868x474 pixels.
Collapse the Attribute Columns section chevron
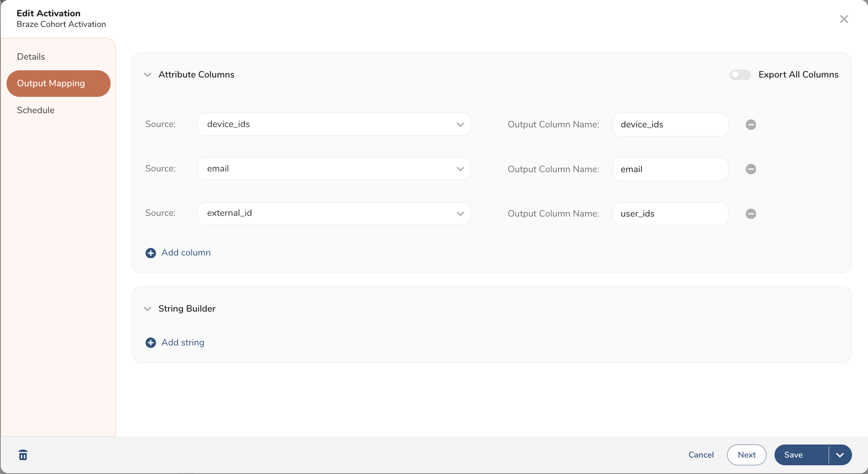148,75
